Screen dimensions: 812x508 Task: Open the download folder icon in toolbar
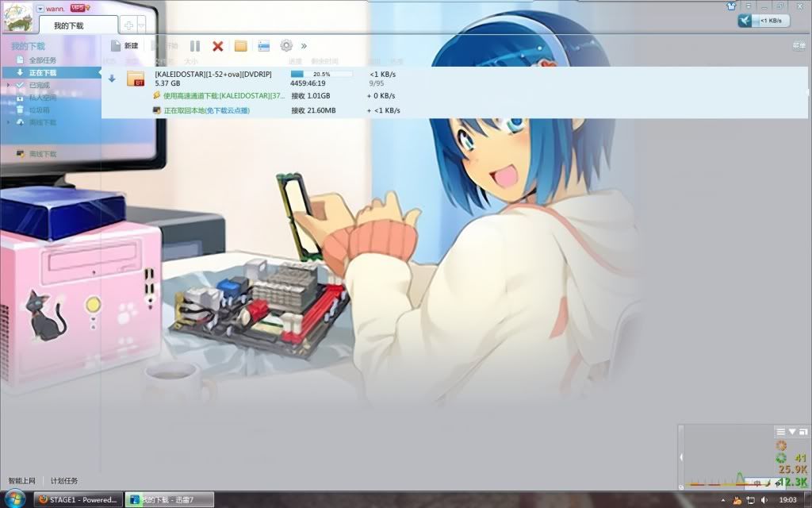(x=240, y=46)
